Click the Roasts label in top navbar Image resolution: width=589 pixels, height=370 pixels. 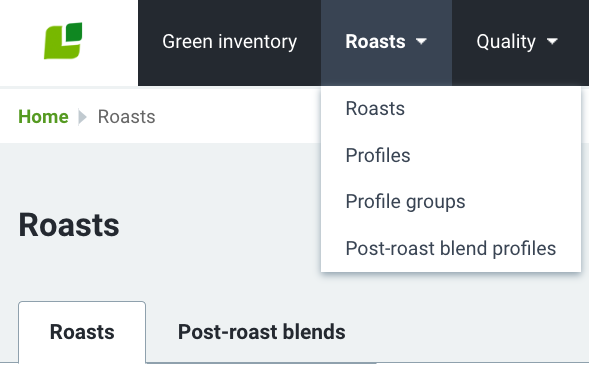pyautogui.click(x=375, y=42)
